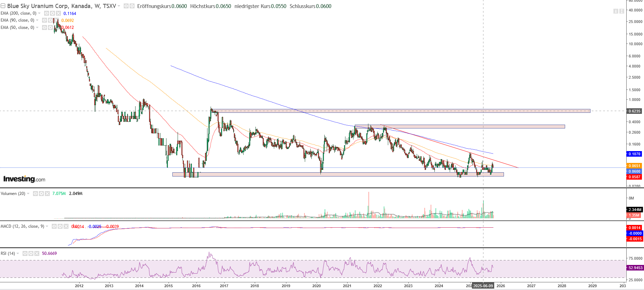Viewport: 644px width, 290px height.
Task: Delete the MACD indicator using X icon
Action: click(x=66, y=226)
